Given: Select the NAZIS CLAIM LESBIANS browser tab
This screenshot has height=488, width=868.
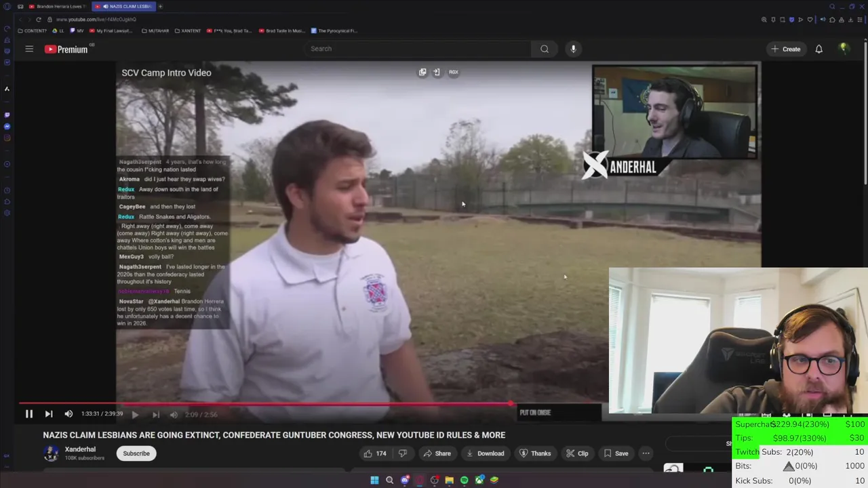Looking at the screenshot, I should [125, 6].
